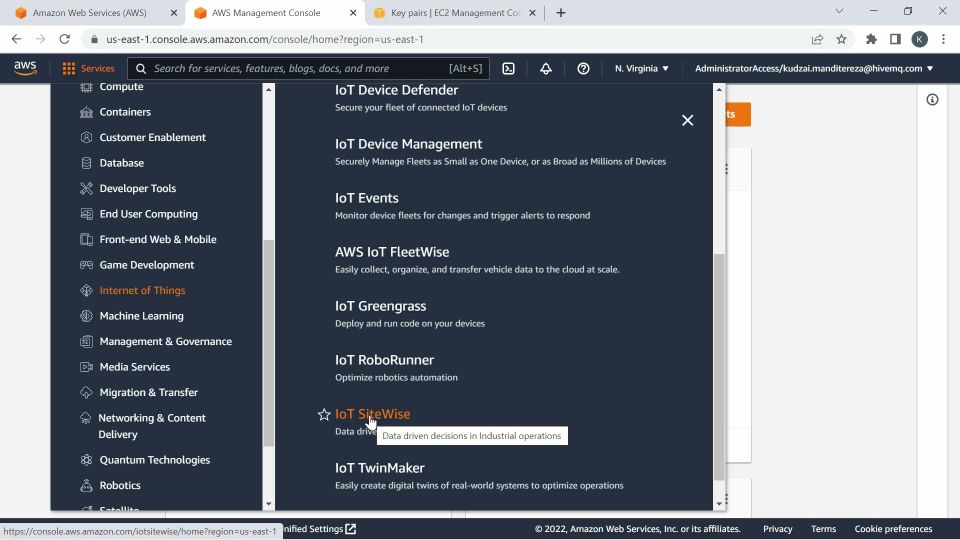Open IoT Greengrass service
The image size is (960, 540).
380,306
